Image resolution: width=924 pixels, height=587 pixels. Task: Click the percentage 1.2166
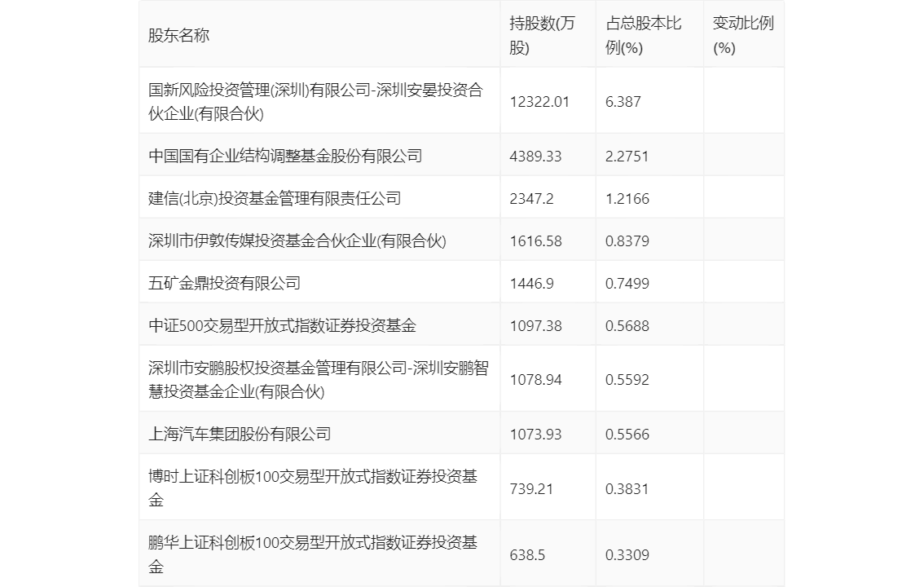click(x=627, y=199)
